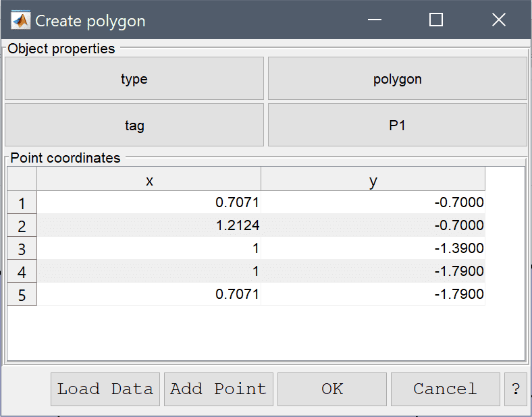The height and width of the screenshot is (417, 532).
Task: Select x cell with value 1.2124
Action: (x=149, y=225)
